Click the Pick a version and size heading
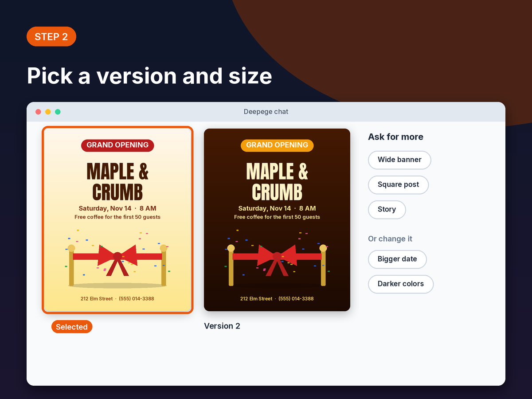 pyautogui.click(x=149, y=76)
